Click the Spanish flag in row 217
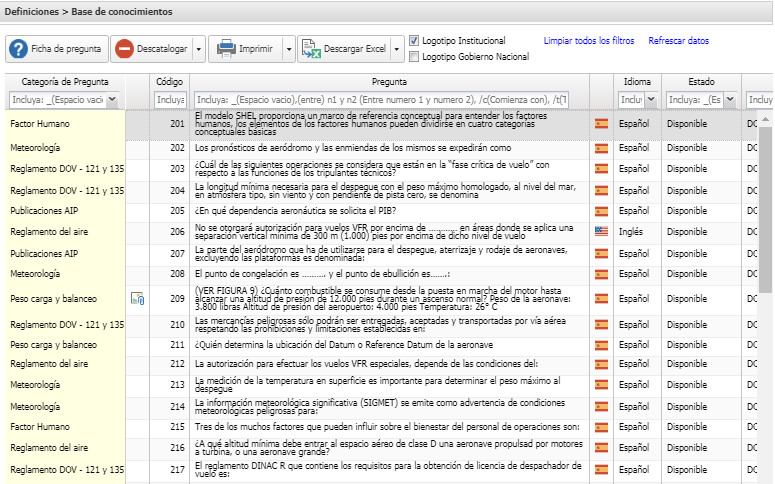 click(601, 470)
